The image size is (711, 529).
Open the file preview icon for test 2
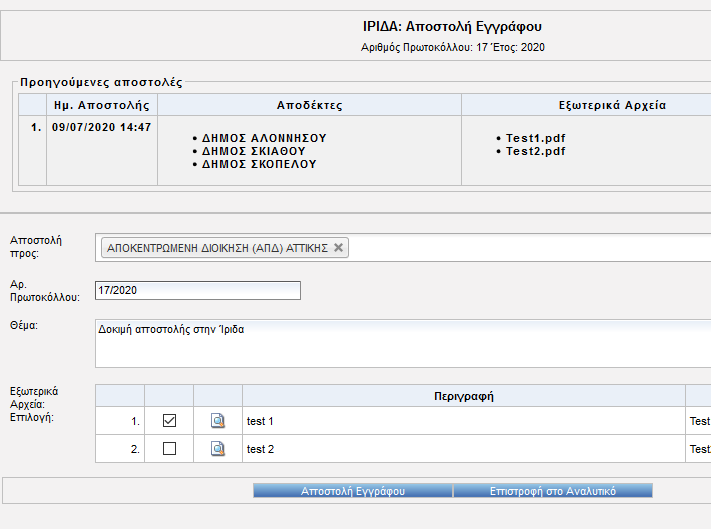(218, 449)
